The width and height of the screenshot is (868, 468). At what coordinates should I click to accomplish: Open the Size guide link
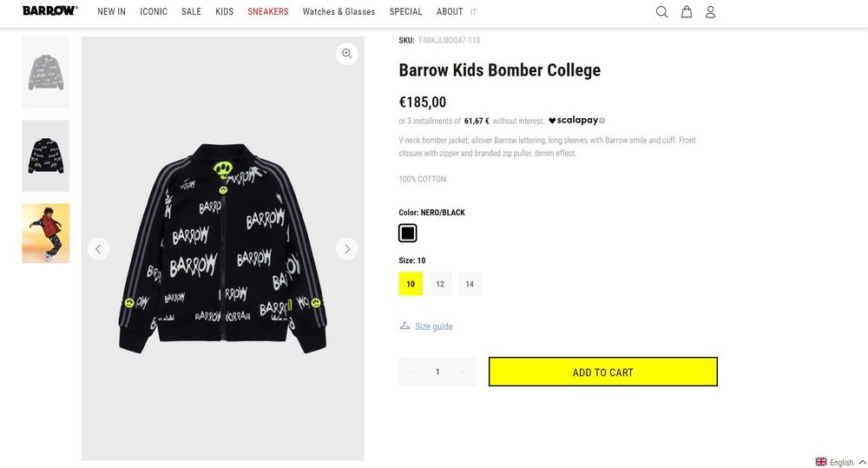click(x=433, y=326)
